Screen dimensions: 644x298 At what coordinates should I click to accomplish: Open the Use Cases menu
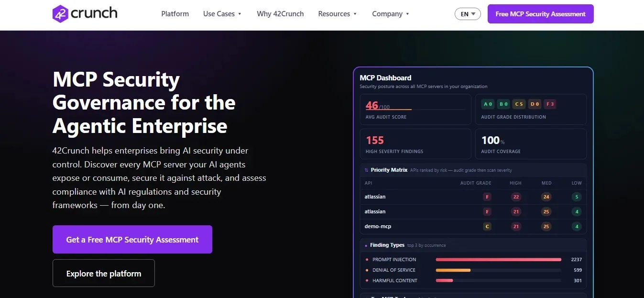(x=219, y=14)
